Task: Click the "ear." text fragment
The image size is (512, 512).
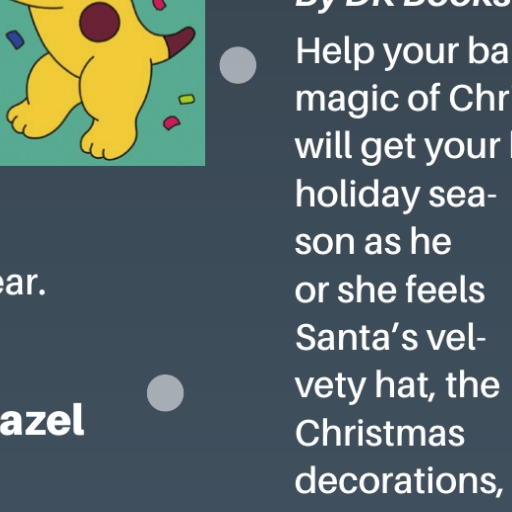Action: point(22,284)
